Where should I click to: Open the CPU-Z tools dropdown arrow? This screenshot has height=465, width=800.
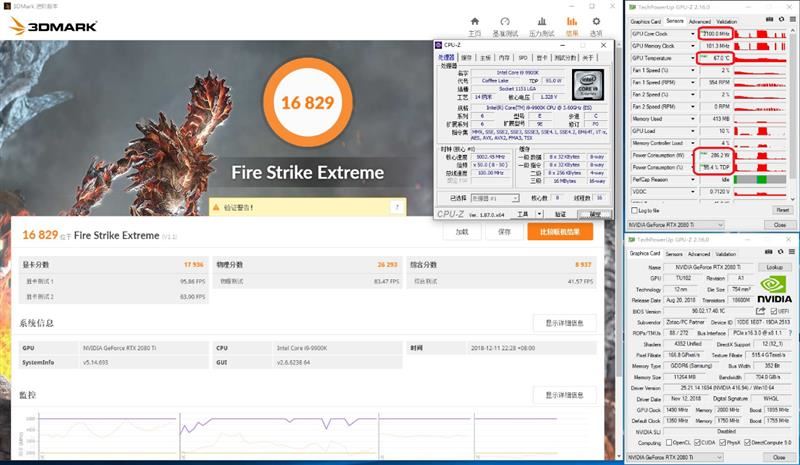tap(539, 214)
